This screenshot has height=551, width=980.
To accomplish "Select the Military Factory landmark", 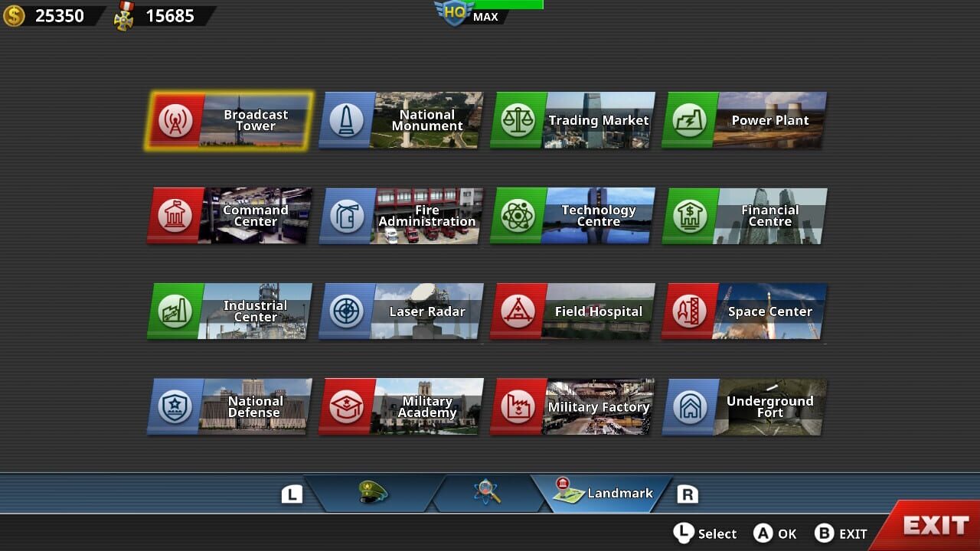I will point(573,406).
